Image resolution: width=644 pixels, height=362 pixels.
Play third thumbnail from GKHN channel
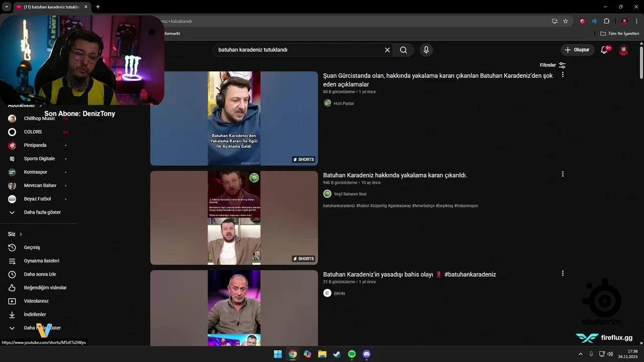[234, 308]
